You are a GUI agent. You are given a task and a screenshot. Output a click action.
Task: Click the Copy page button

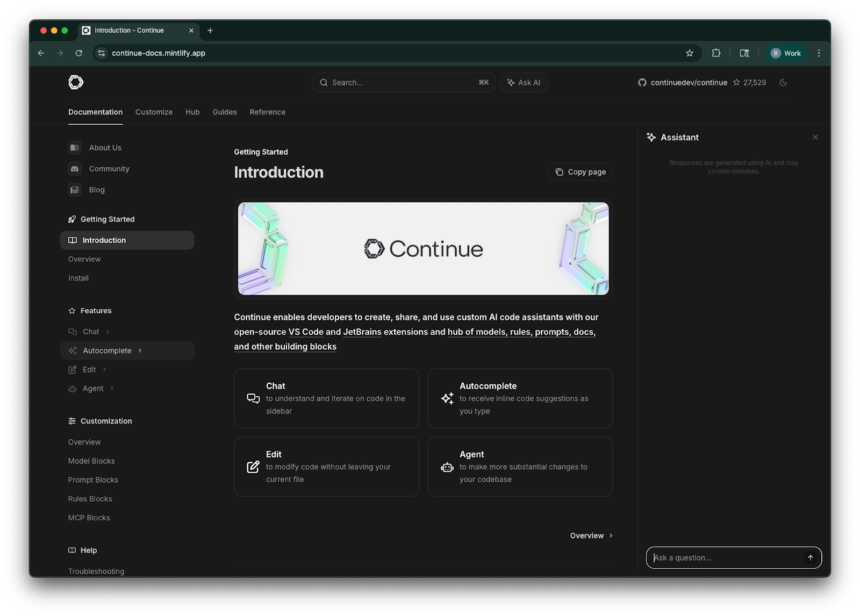tap(580, 172)
